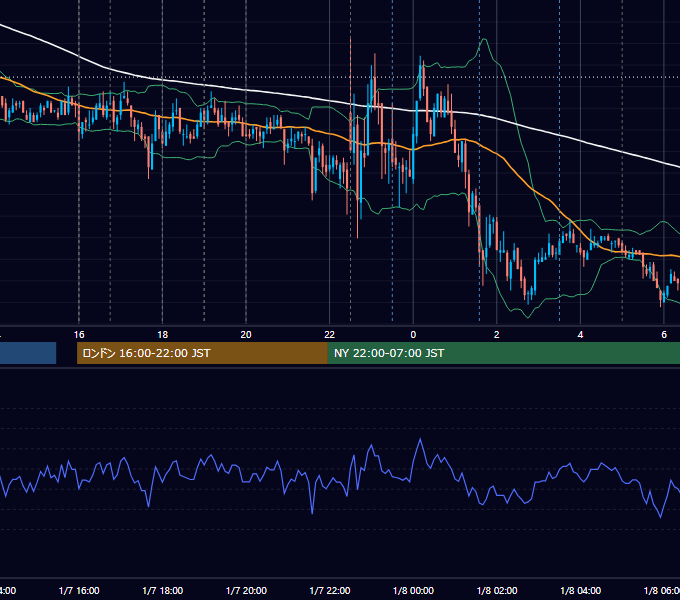Click the '1/7 22:00' date label

[x=330, y=591]
